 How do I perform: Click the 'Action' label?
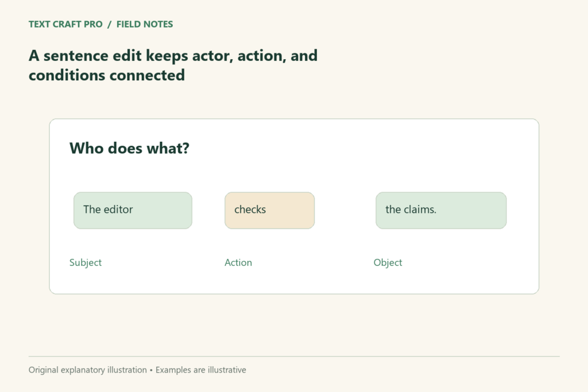coord(238,263)
